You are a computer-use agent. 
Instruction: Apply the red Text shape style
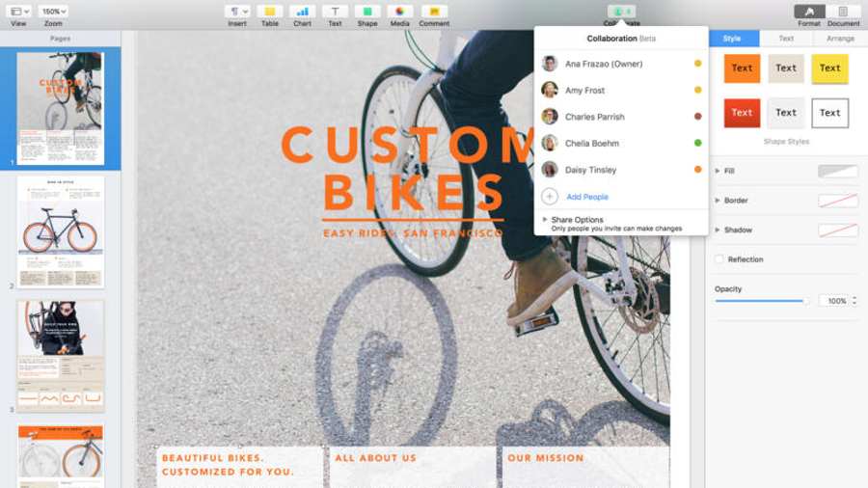pyautogui.click(x=742, y=113)
